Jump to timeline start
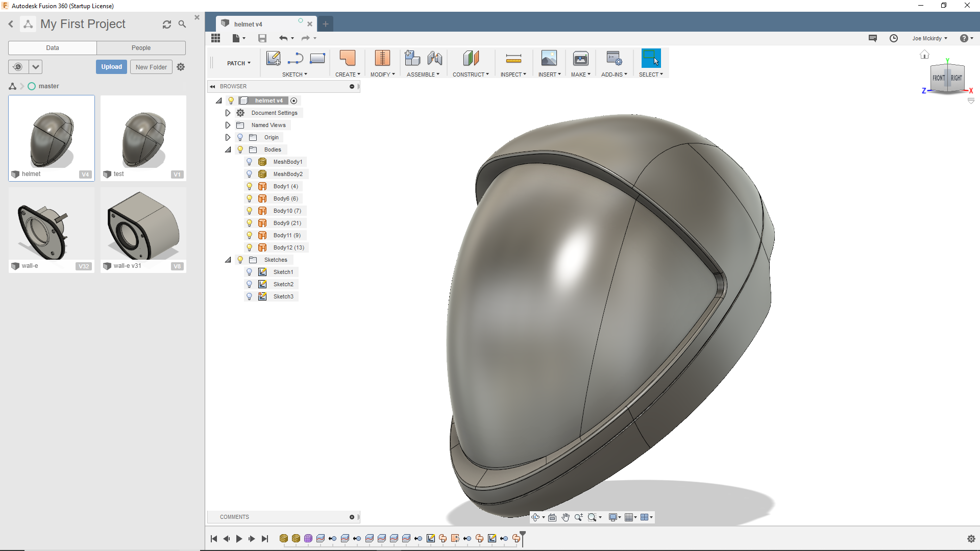The height and width of the screenshot is (551, 980). coord(214,539)
